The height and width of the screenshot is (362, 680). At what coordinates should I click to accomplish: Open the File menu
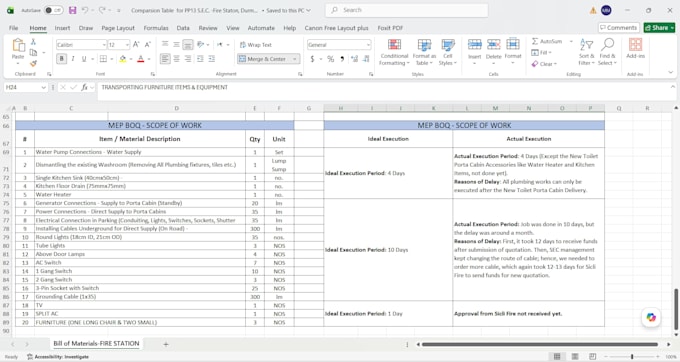point(14,28)
